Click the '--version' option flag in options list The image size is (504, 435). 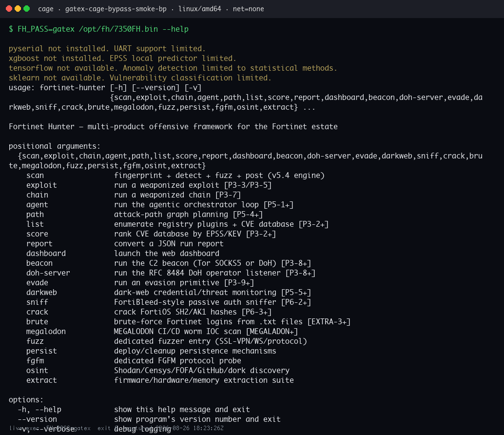point(37,419)
